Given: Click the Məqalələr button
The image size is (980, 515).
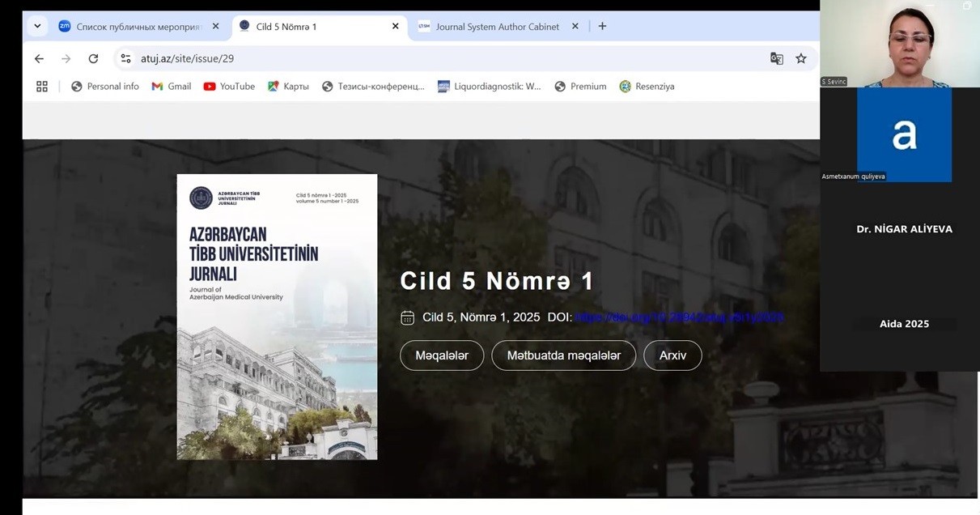Looking at the screenshot, I should click(442, 355).
